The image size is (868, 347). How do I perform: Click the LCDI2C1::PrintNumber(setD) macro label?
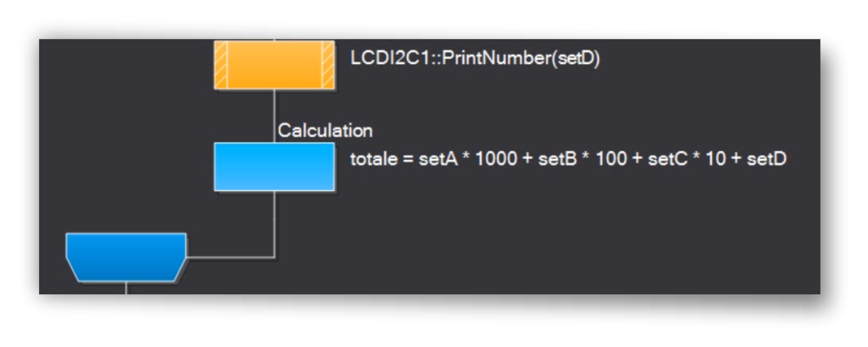[475, 58]
